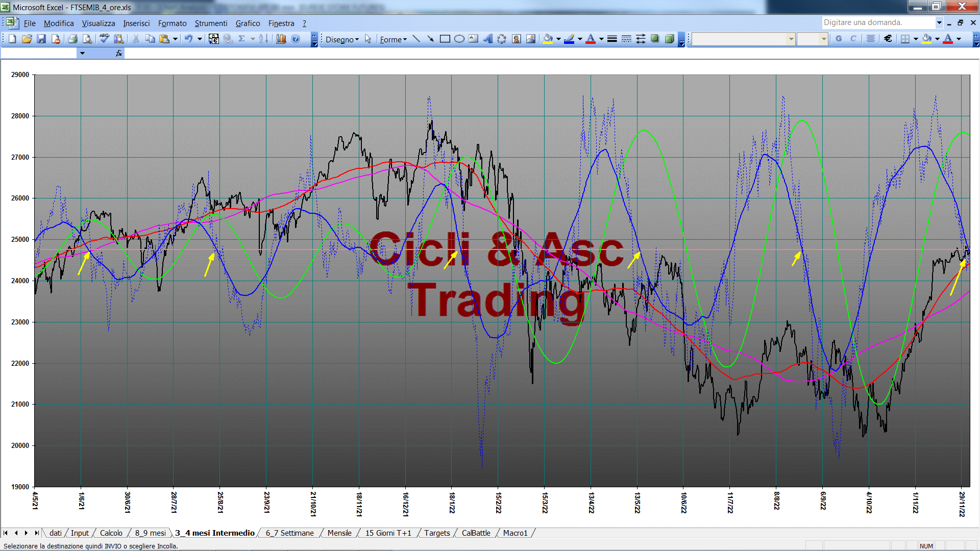Switch to the 6_7 Settimane sheet tab
This screenshot has width=980, height=551.
289,533
